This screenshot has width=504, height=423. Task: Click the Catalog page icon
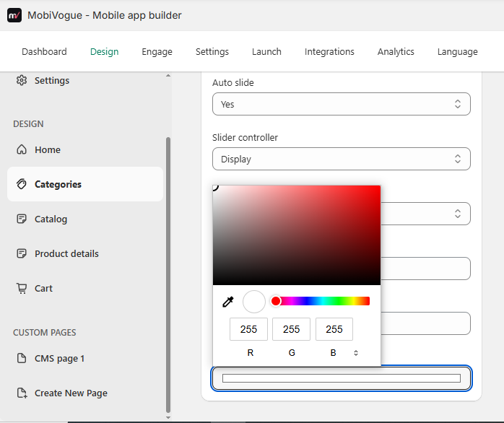tap(22, 219)
